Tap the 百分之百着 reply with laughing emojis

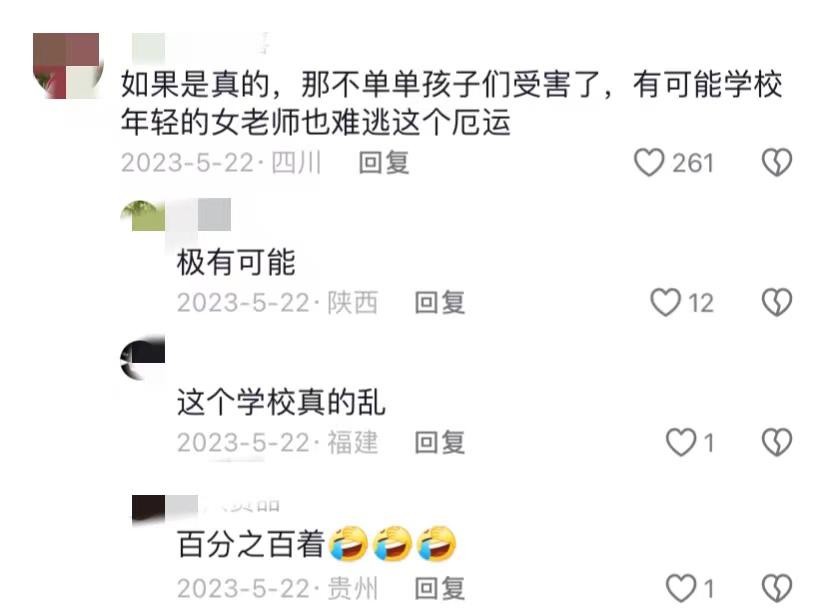(x=316, y=544)
